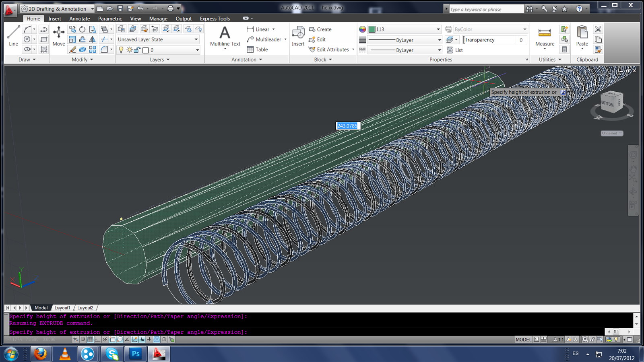The width and height of the screenshot is (644, 362).
Task: Toggle Dynamic Input in status bar
Action: click(x=142, y=339)
